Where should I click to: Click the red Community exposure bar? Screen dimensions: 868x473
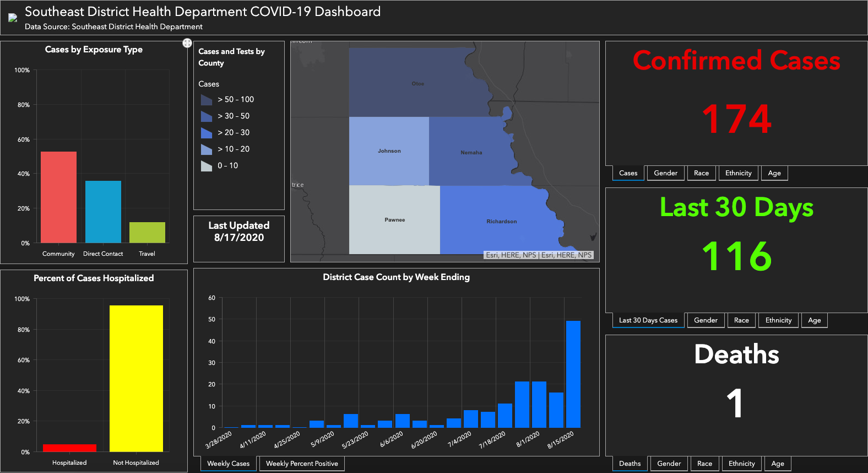coord(58,197)
